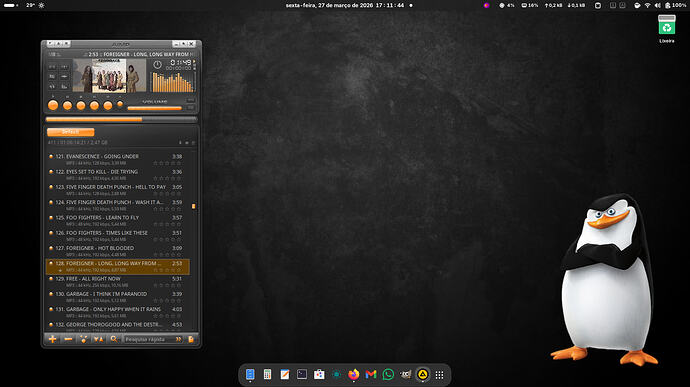Open the playlist file menu icon
The image size is (690, 387).
pos(191,339)
